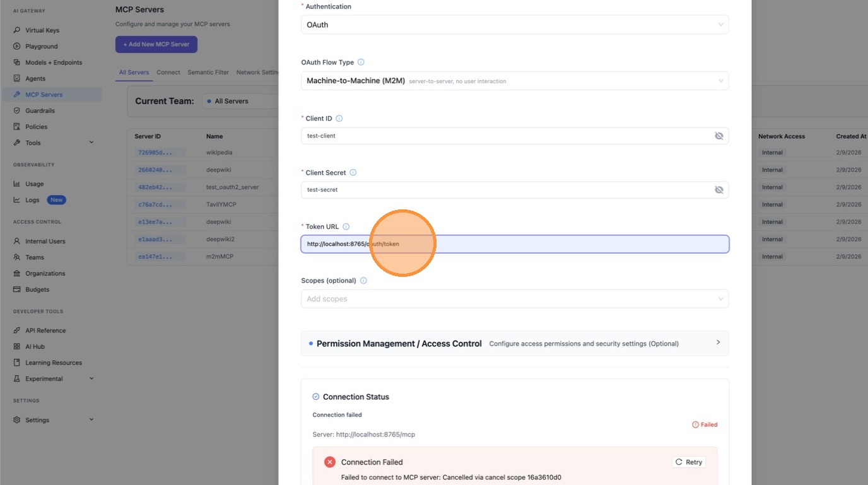Open the Current Team All Servers dropdown
868x485 pixels.
pyautogui.click(x=240, y=101)
